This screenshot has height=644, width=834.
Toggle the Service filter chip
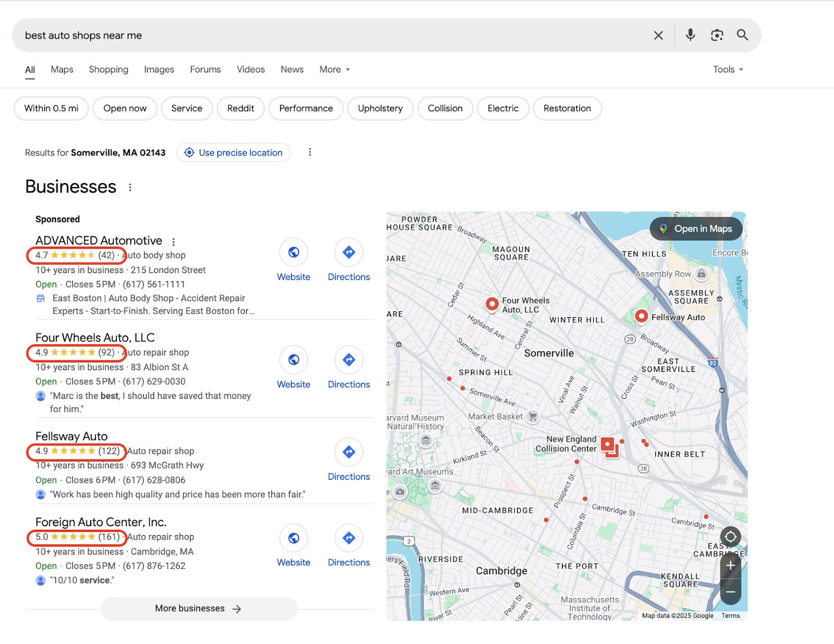point(187,108)
